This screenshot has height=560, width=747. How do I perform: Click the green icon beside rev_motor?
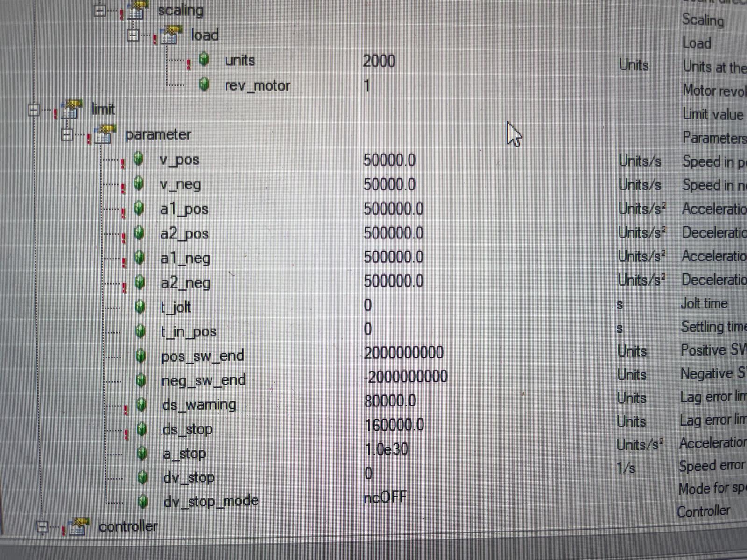tap(204, 84)
